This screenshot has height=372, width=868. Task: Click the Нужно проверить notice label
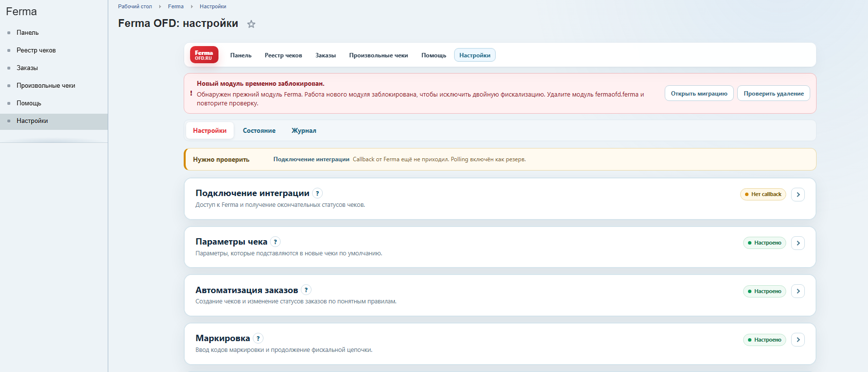[x=221, y=160]
